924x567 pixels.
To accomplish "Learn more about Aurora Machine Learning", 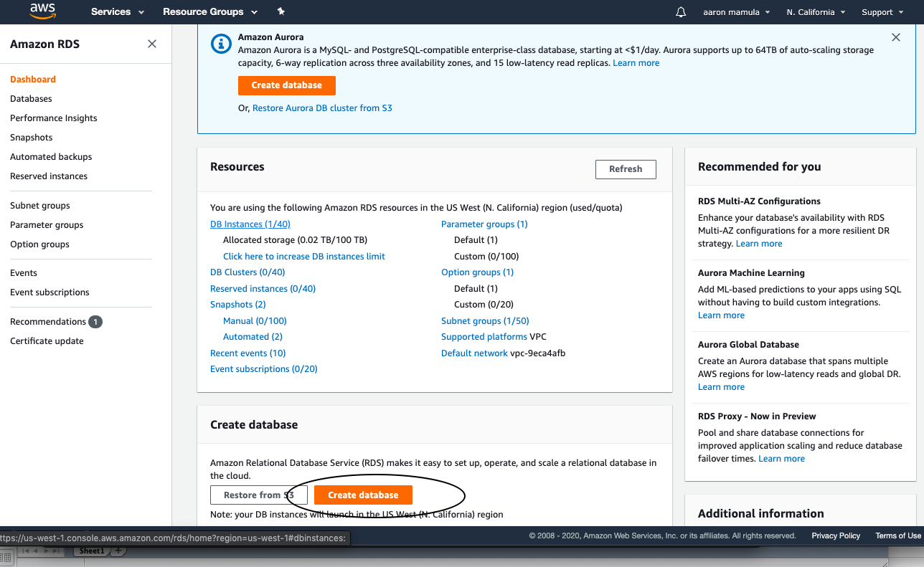I will [x=721, y=315].
